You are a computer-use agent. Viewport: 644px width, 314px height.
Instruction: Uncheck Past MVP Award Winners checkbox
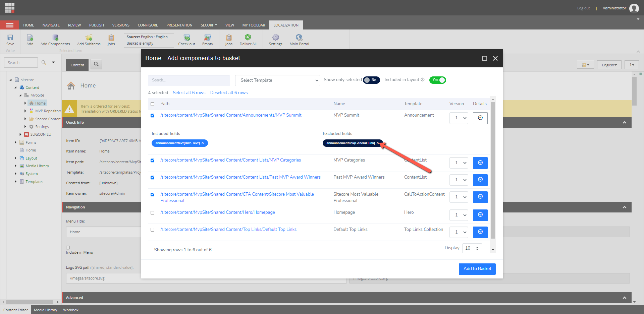point(153,177)
